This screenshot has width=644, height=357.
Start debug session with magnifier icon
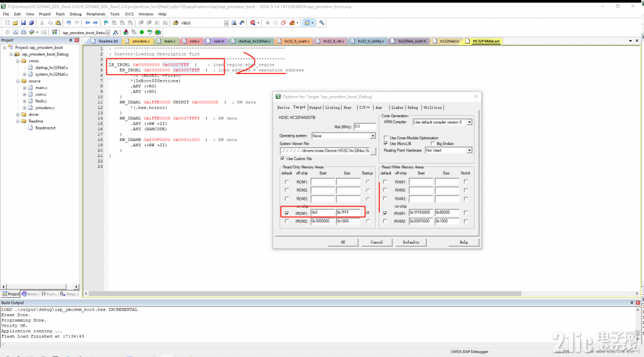coord(253,23)
